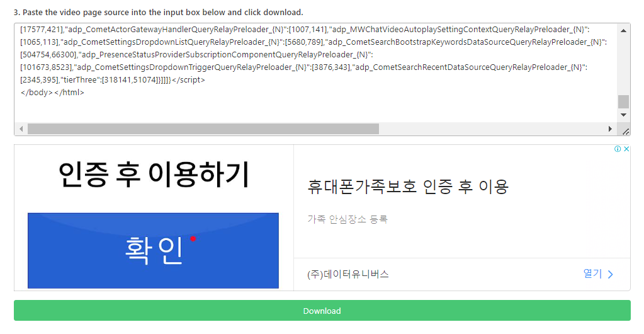This screenshot has width=644, height=334.
Task: Open the ad via 열기 link
Action: (x=592, y=274)
